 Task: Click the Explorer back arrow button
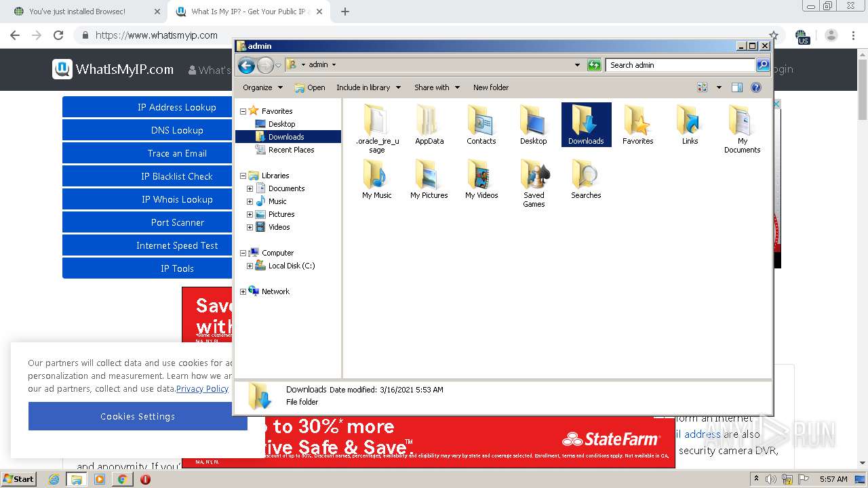pos(246,65)
